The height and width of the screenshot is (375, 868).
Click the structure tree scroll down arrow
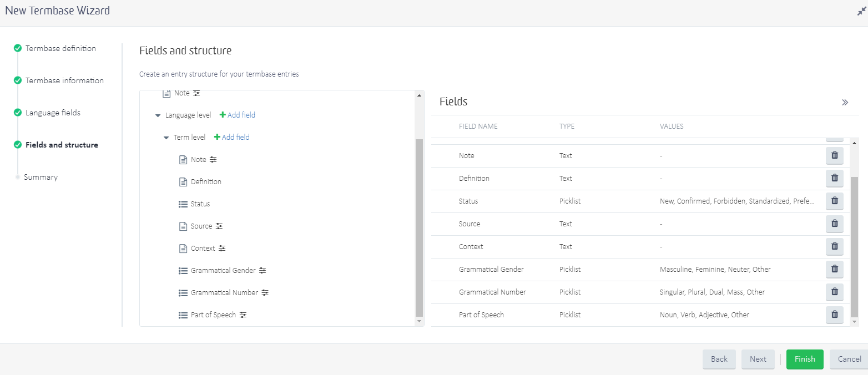[x=419, y=321]
